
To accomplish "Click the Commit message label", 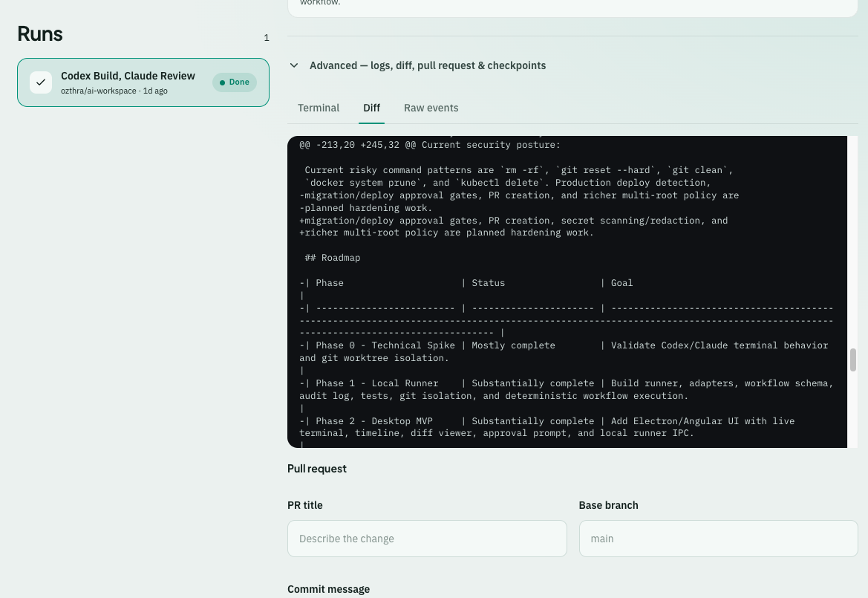I will tap(328, 589).
